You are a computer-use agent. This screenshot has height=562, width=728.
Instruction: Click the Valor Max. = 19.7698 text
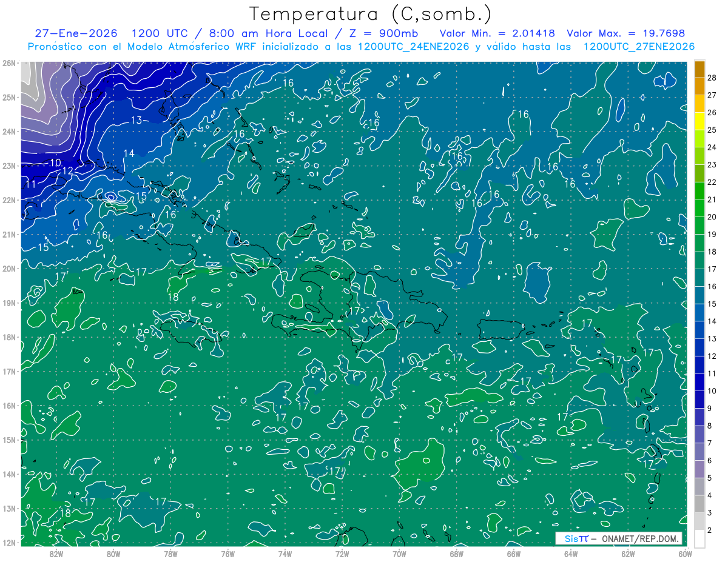[x=626, y=33]
